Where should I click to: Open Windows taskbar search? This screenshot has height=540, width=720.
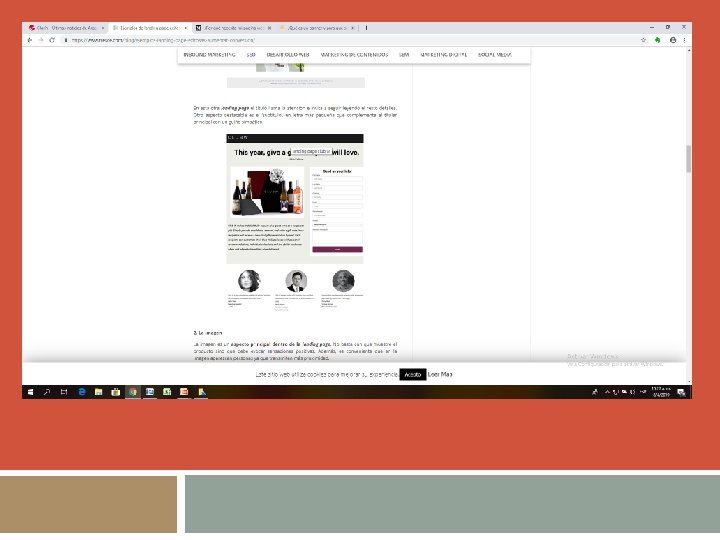click(47, 392)
